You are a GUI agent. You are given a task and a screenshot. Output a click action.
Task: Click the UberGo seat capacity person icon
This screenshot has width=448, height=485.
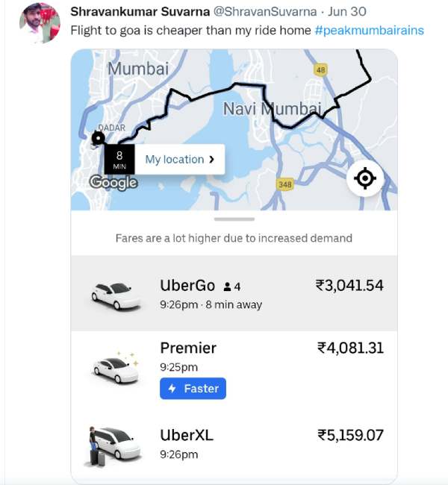pyautogui.click(x=227, y=287)
